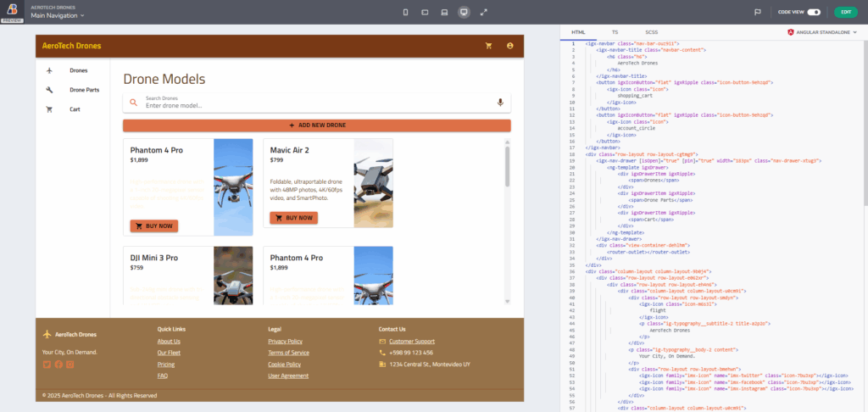Screen dimensions: 868x412
Task: Click the microphone voice search icon
Action: 500,103
